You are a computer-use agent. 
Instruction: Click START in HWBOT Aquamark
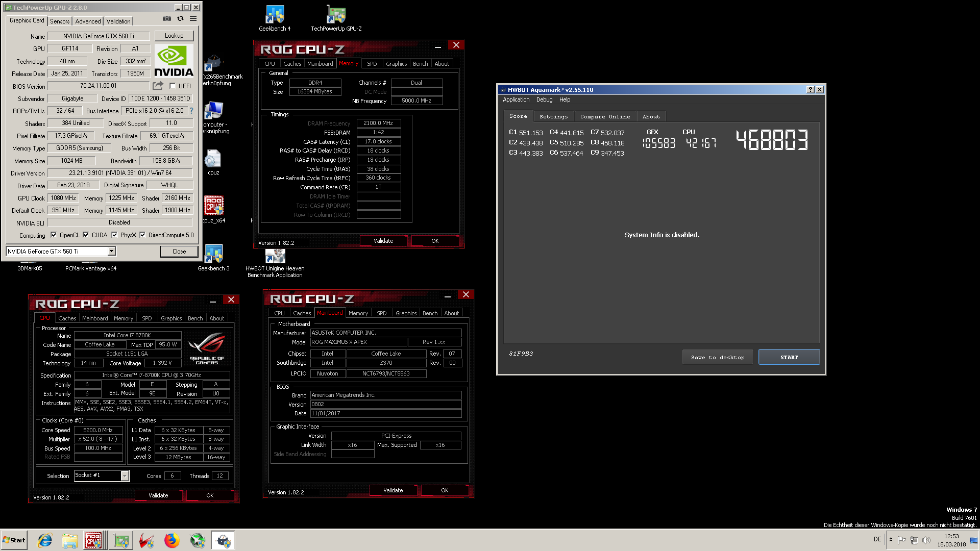[789, 357]
